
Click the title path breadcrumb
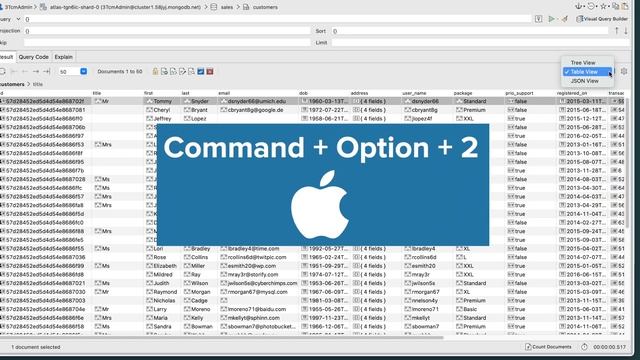click(38, 84)
